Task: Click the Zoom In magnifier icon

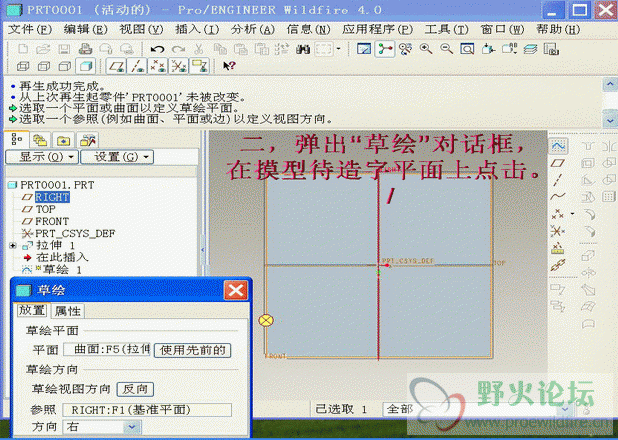Action: 426,49
